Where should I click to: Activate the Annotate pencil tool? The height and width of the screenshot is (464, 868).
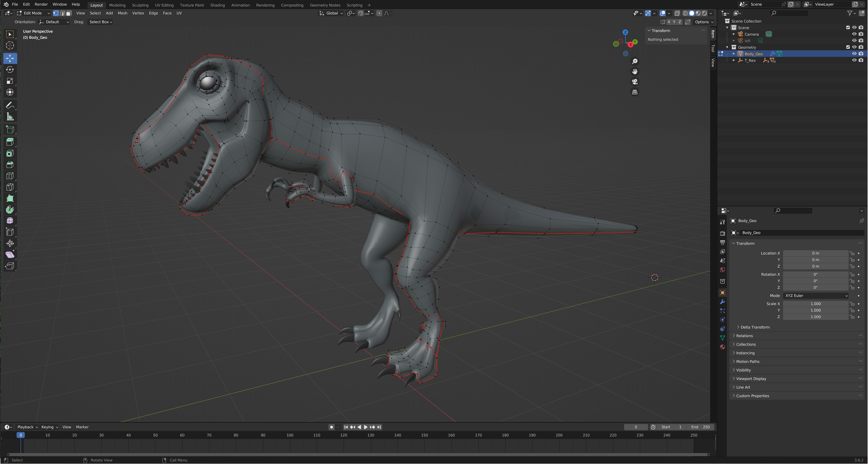(x=10, y=105)
